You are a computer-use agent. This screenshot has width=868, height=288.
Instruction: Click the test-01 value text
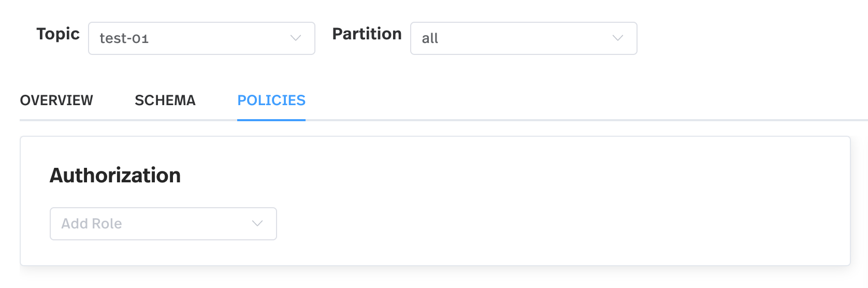click(124, 39)
